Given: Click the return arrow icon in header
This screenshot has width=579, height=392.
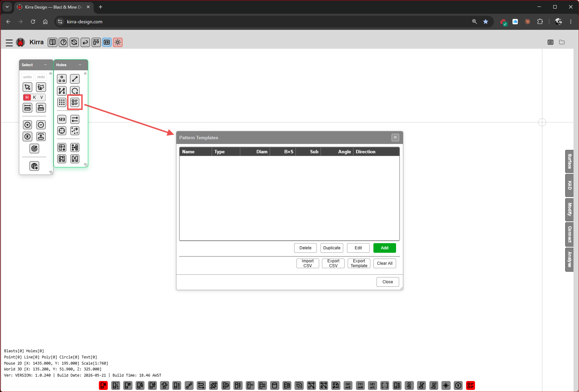Looking at the screenshot, I should pyautogui.click(x=85, y=42).
